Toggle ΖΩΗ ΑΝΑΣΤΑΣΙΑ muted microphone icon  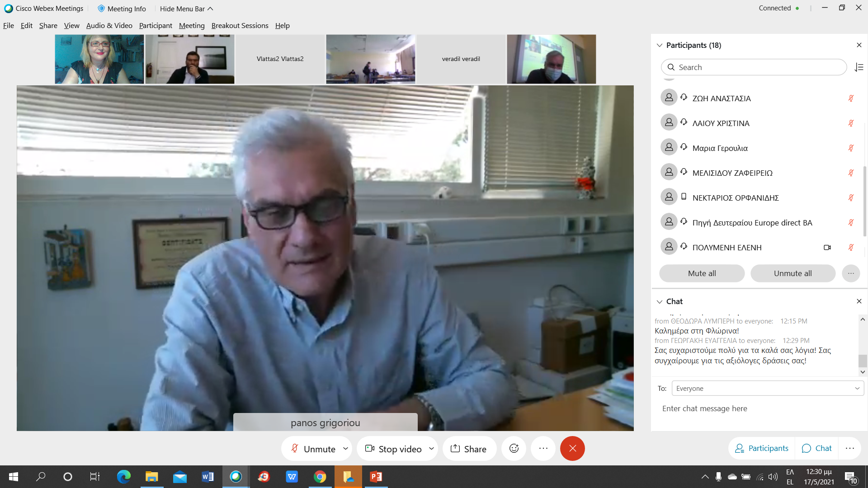(x=851, y=99)
